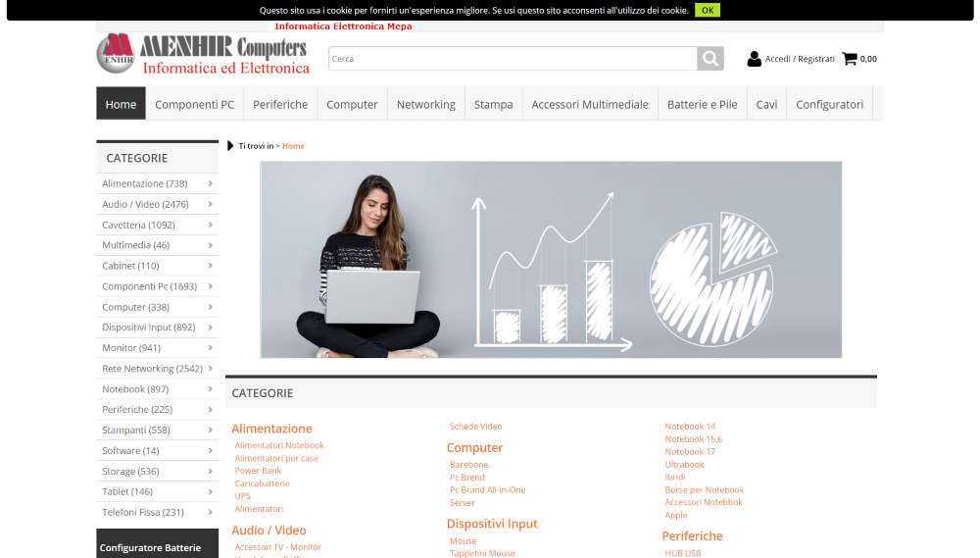Click Informatica Elettronica Mepa link

point(343,26)
